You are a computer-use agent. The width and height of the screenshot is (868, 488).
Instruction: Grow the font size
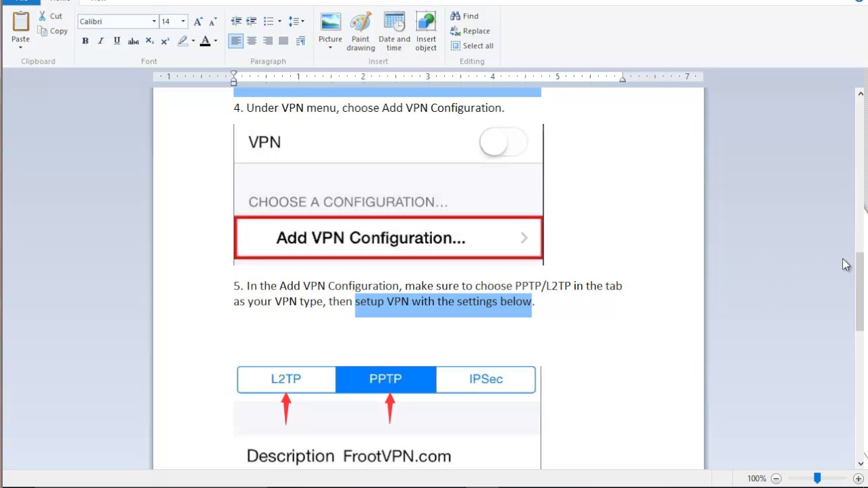(198, 22)
